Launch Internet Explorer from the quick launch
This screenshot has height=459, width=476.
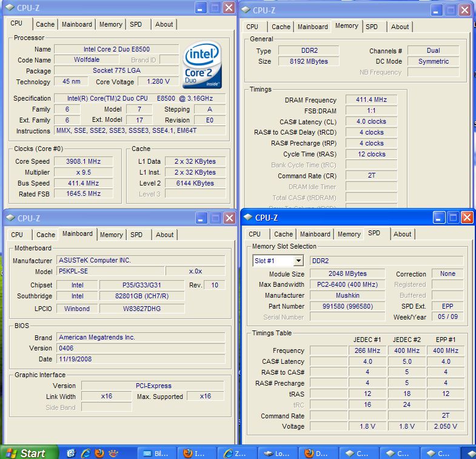[85, 453]
